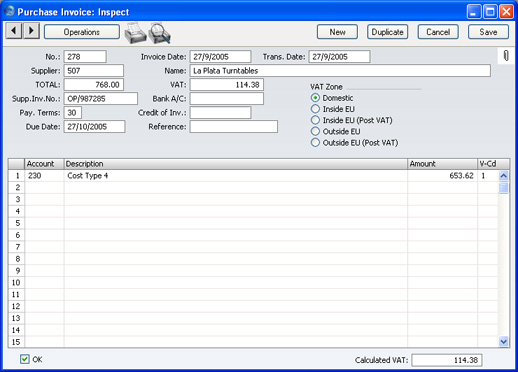Click the window globe icon in title bar

(x=10, y=11)
